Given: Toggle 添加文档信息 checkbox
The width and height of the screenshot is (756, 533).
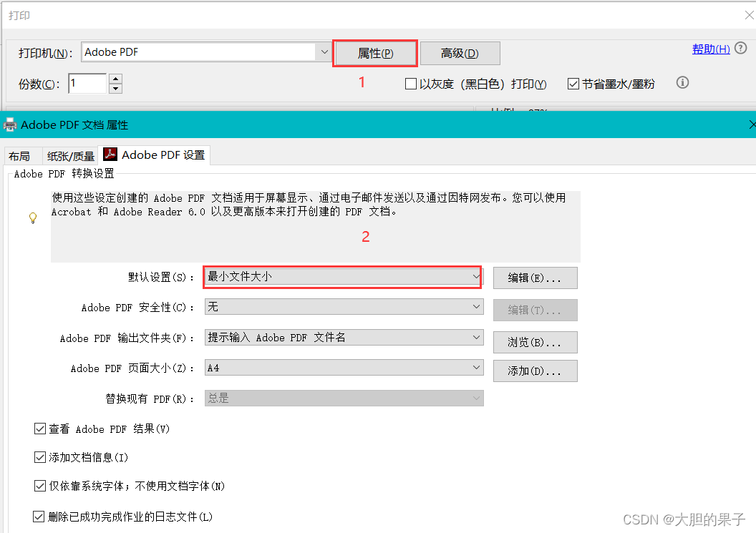Looking at the screenshot, I should tap(40, 457).
